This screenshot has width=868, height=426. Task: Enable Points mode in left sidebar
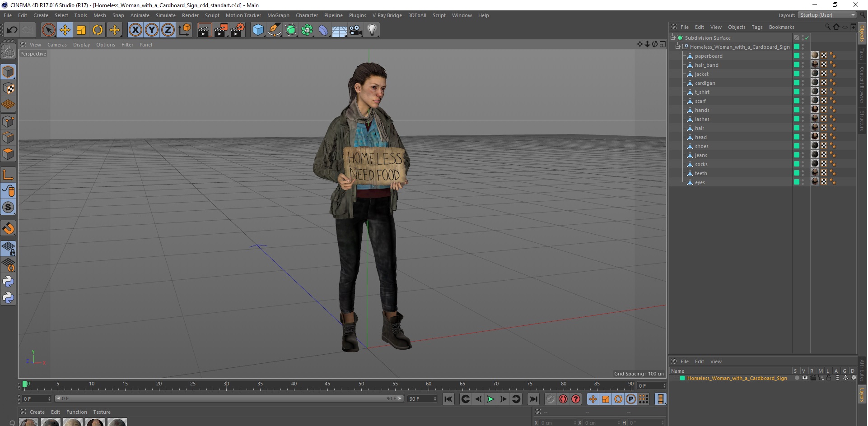(x=8, y=121)
